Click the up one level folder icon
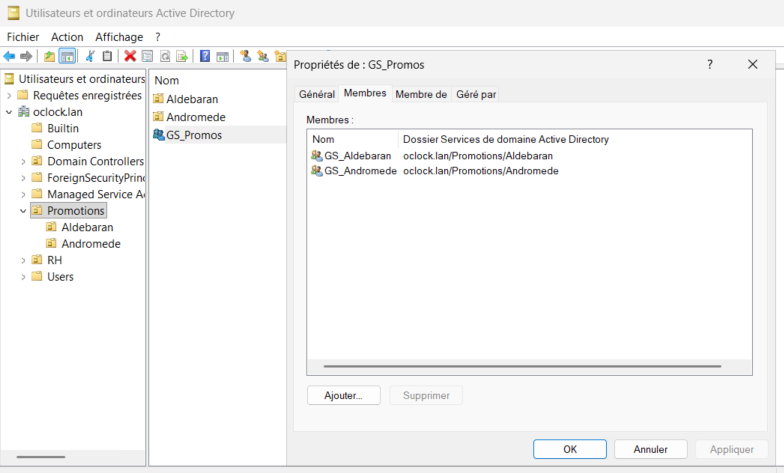 point(50,56)
